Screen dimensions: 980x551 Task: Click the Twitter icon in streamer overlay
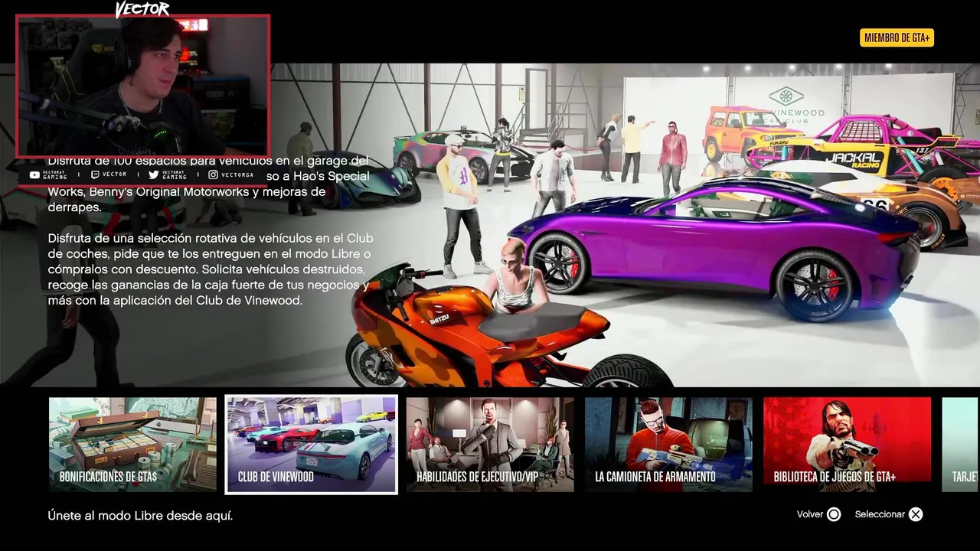[x=153, y=174]
